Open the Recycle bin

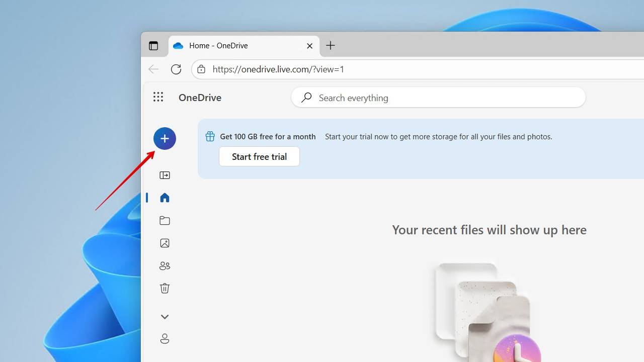(165, 288)
